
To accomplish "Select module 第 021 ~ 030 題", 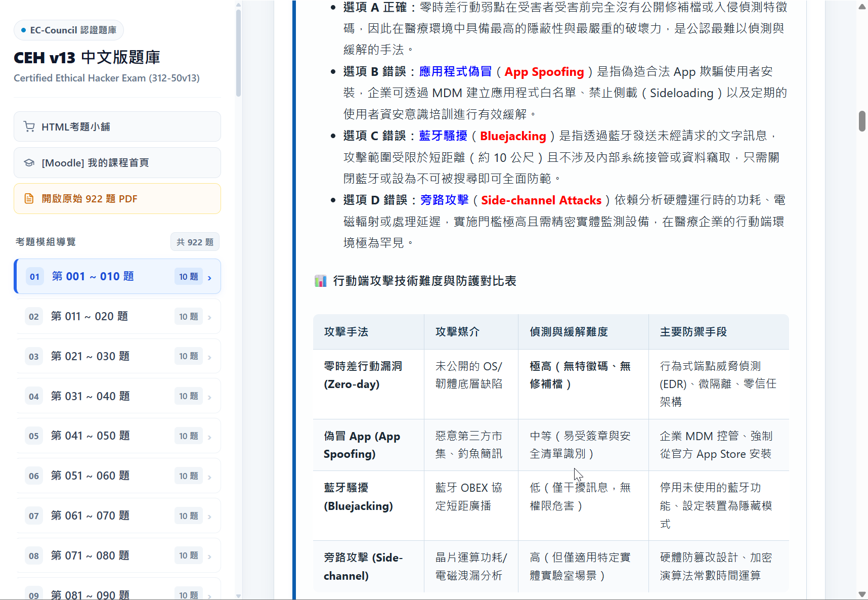I will pos(117,356).
